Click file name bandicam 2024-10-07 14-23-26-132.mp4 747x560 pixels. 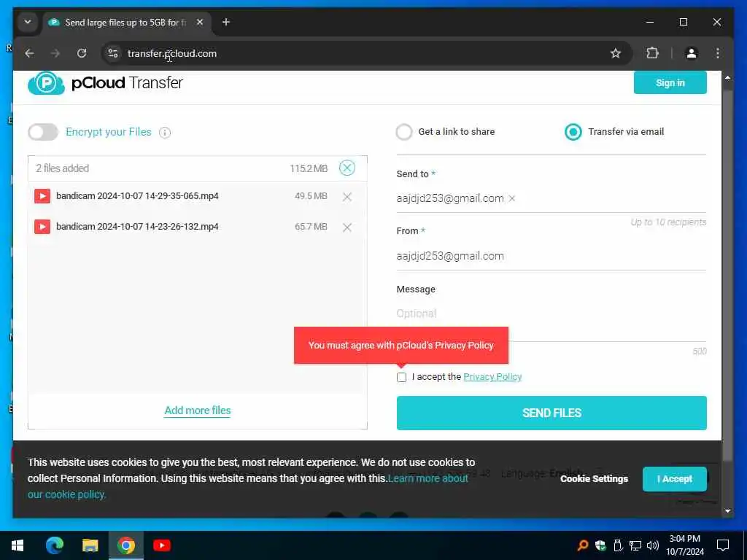[x=137, y=227]
